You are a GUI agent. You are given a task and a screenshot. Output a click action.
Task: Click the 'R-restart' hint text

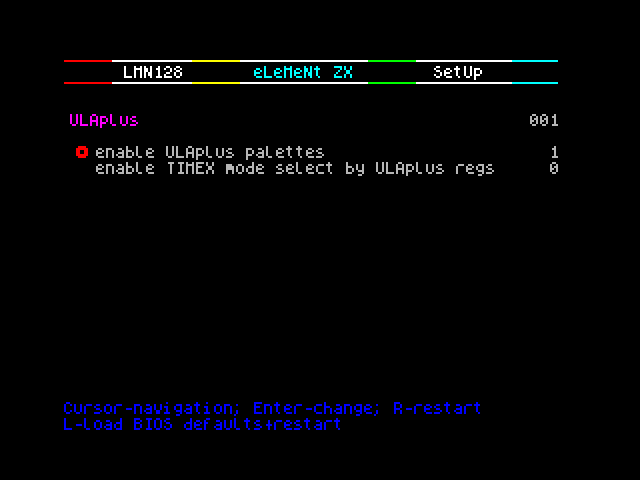pyautogui.click(x=437, y=408)
